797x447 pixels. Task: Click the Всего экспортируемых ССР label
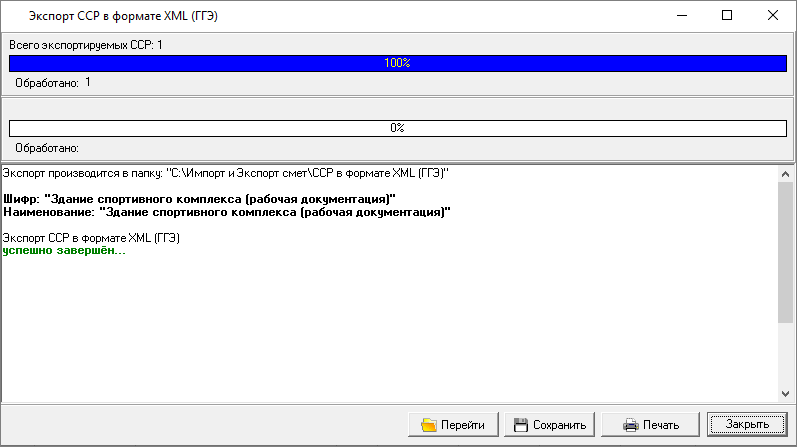click(85, 45)
